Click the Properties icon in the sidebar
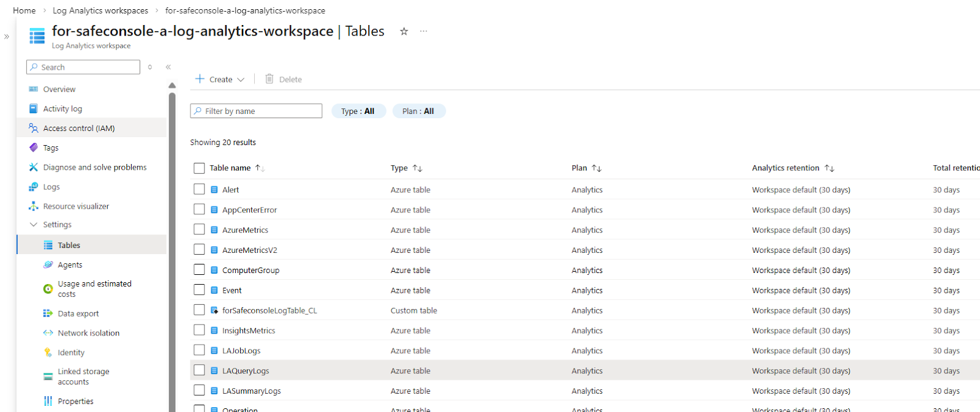This screenshot has width=980, height=412. [x=48, y=401]
